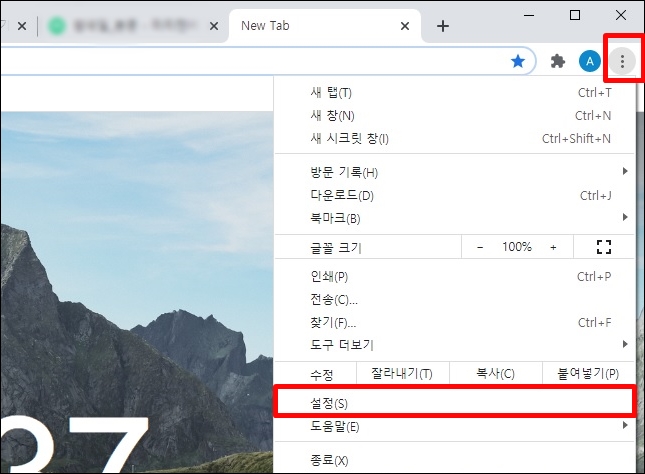Close the blurred green-icon tab
The width and height of the screenshot is (645, 474).
click(214, 26)
